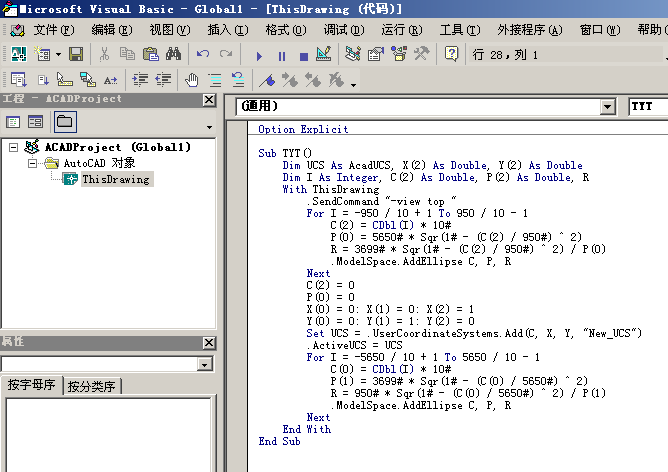The width and height of the screenshot is (668, 472).
Task: Select ThisDrawing in the project tree
Action: pos(116,179)
